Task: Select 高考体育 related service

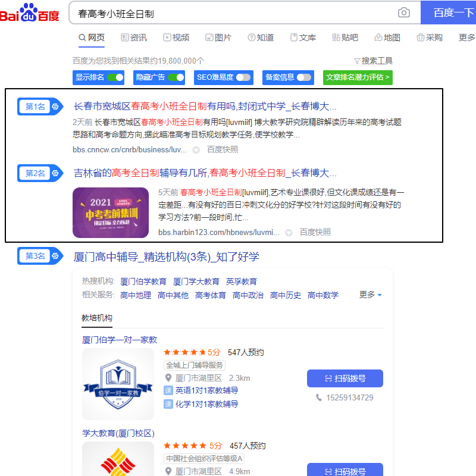Action: pyautogui.click(x=211, y=295)
